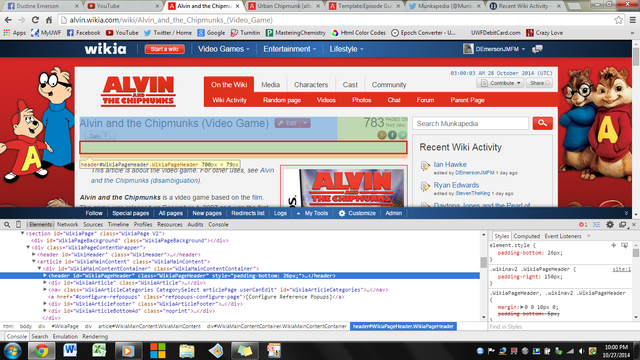The height and width of the screenshot is (360, 640).
Task: Expand the WikiaArticle div node
Action: point(45,283)
